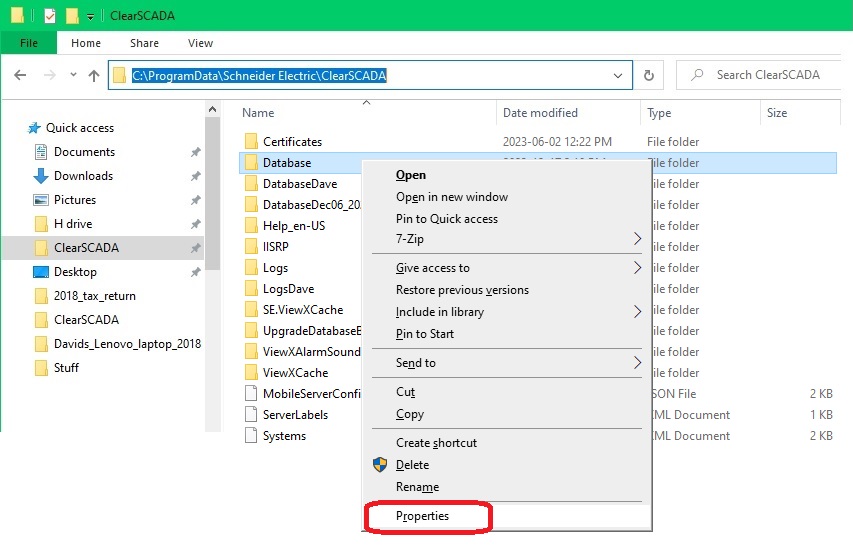This screenshot has width=853, height=547.
Task: Open 2018_tax_return in navigation pane
Action: tap(95, 296)
